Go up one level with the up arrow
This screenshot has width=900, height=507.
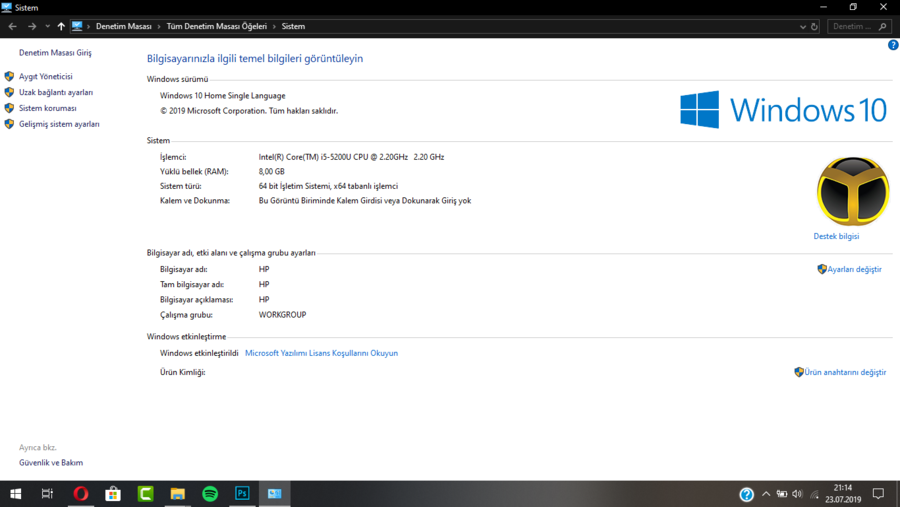[61, 26]
